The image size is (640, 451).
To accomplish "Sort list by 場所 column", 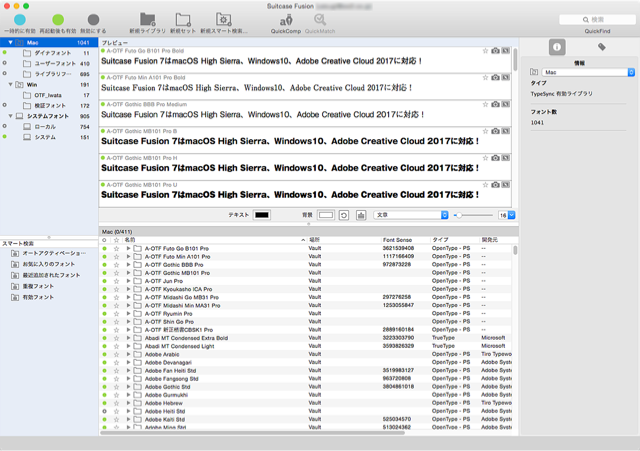I will pyautogui.click(x=344, y=240).
